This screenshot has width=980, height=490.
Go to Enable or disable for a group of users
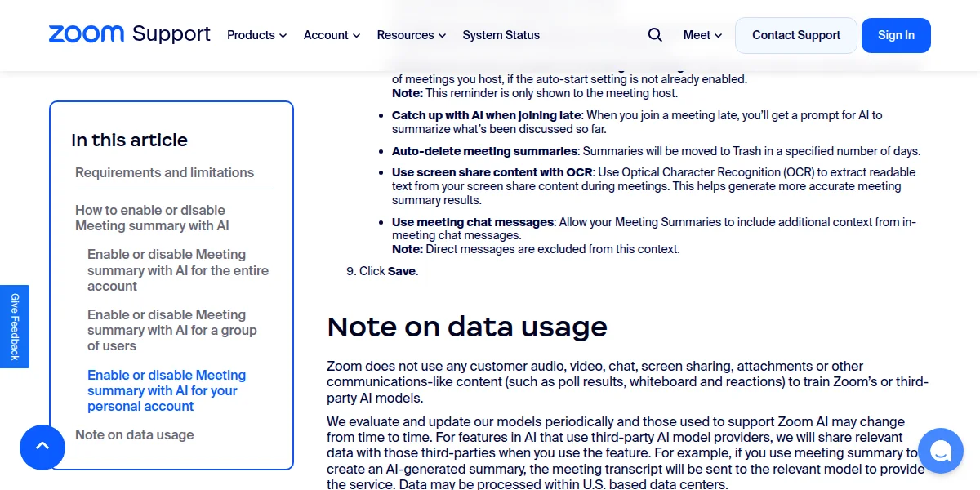click(x=172, y=330)
